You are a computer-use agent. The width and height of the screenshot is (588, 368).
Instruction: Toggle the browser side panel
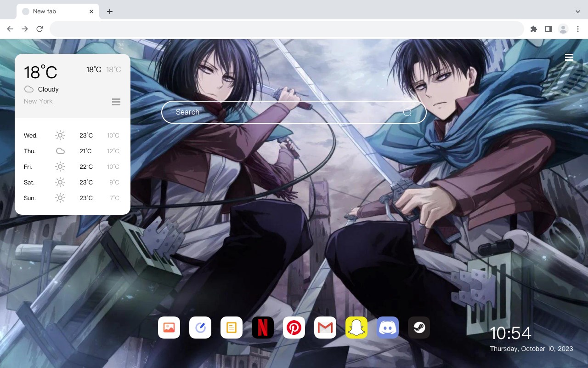548,29
